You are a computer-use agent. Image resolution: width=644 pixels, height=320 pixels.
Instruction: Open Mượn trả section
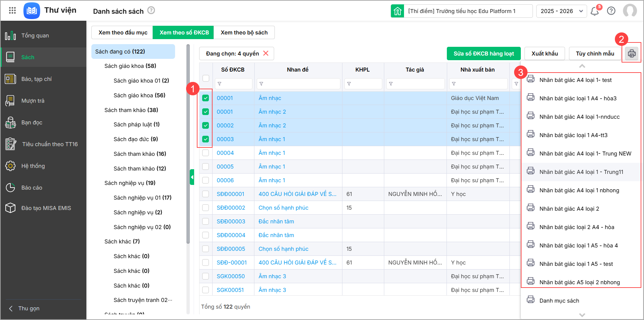click(44, 101)
